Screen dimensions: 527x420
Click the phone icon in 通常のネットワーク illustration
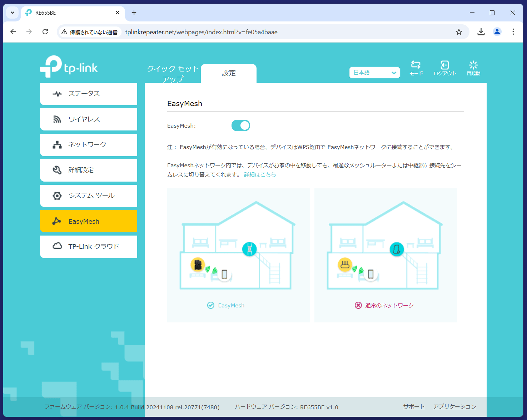pyautogui.click(x=371, y=274)
